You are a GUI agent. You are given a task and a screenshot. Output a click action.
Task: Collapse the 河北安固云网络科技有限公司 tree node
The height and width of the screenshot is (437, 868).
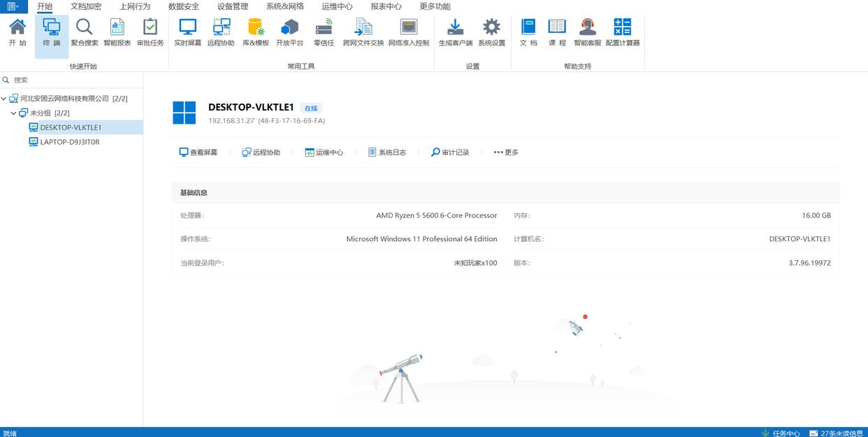[x=4, y=99]
